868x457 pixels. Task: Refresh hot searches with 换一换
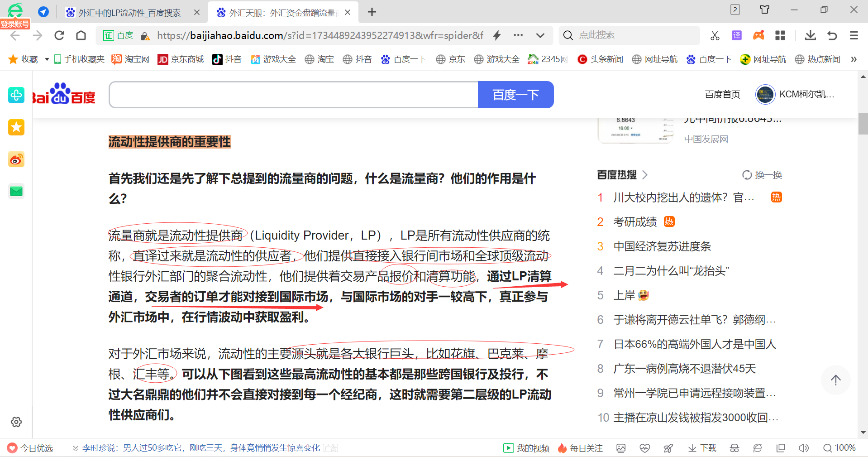pos(762,175)
